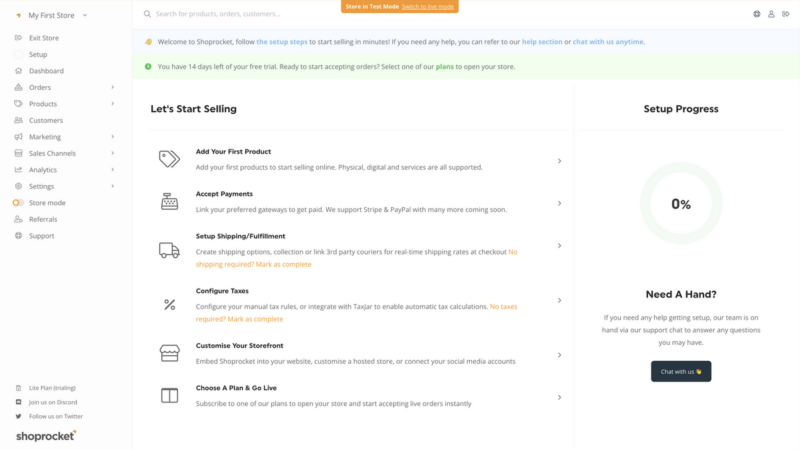Click the Add Your First Product tag icon
The width and height of the screenshot is (800, 449).
coord(169,159)
